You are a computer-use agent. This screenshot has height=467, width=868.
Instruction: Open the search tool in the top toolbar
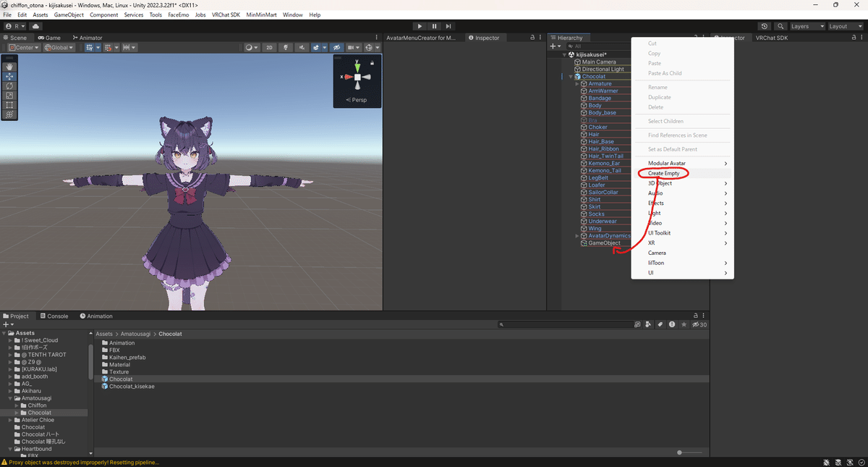pyautogui.click(x=781, y=26)
